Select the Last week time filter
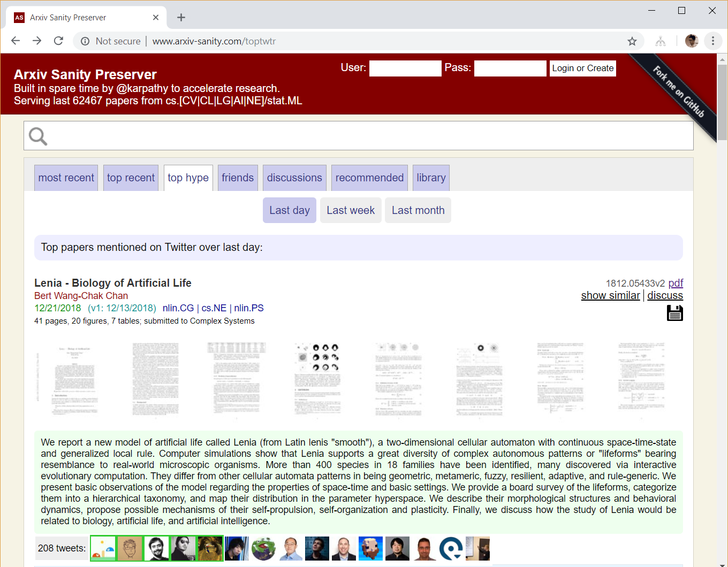Image resolution: width=728 pixels, height=567 pixels. pos(351,210)
